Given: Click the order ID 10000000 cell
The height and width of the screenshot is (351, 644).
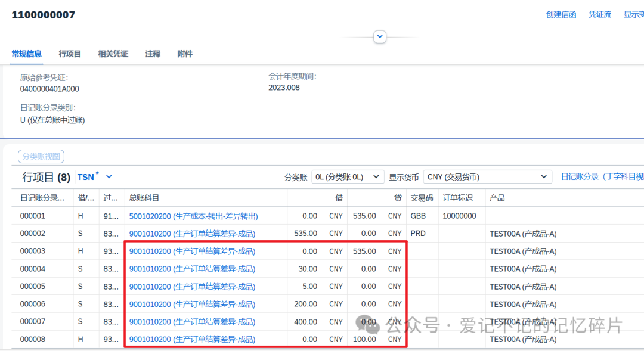Looking at the screenshot, I should pos(459,216).
